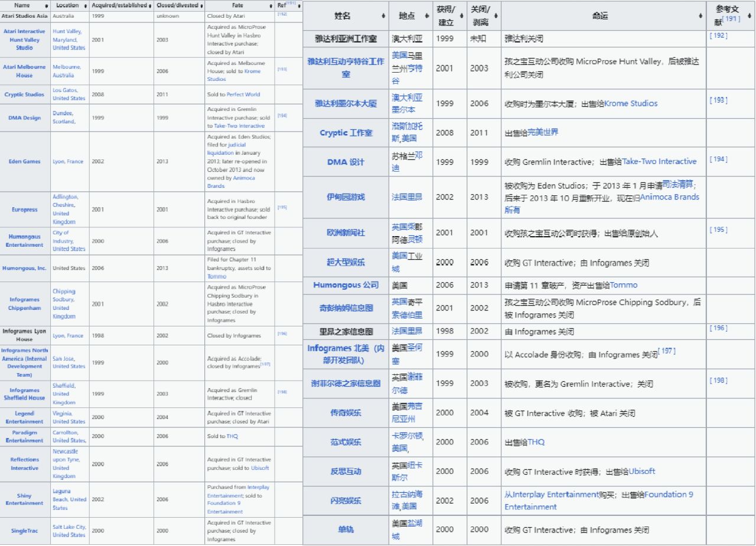Open reference [196] in English table
This screenshot has height=546, width=756.
(282, 334)
